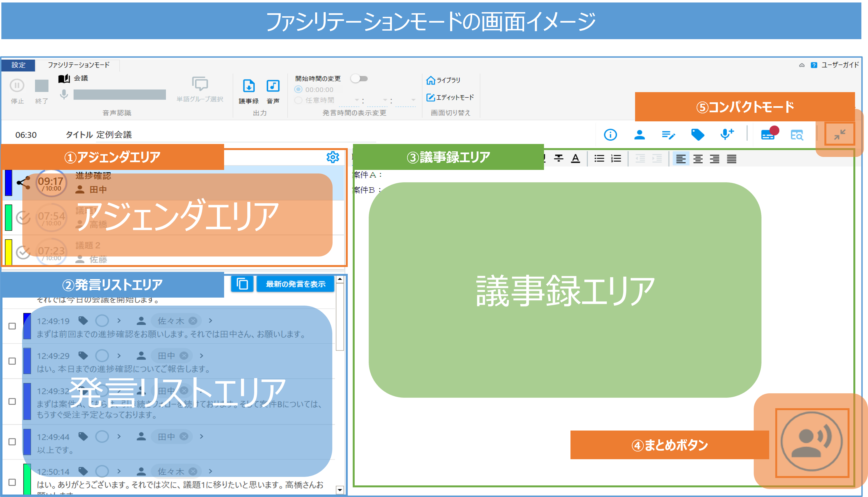Open agenda area settings gear
Screen dimensions: 868x497
pyautogui.click(x=333, y=157)
